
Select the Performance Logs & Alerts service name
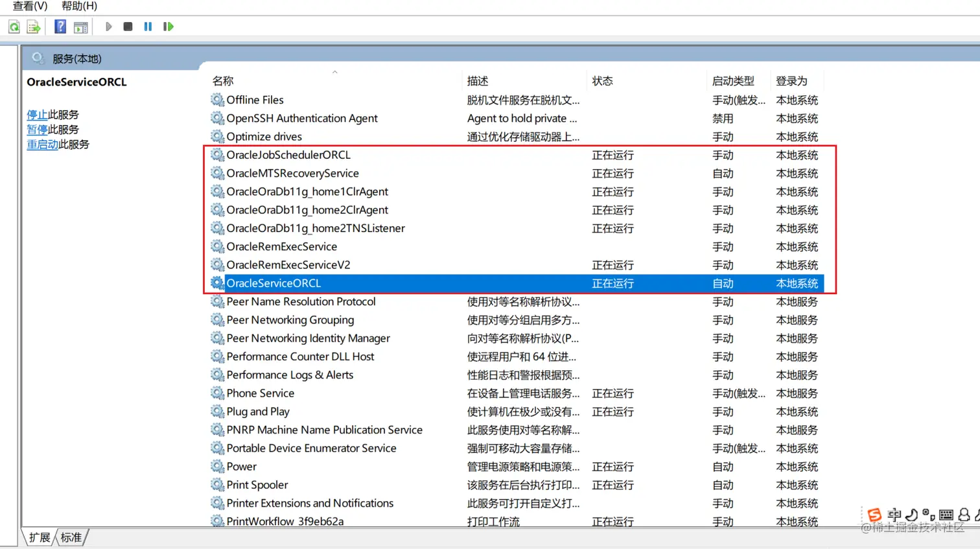[290, 375]
